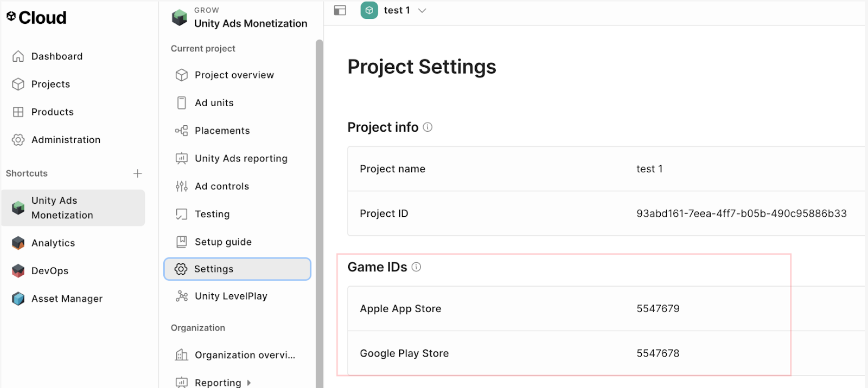
Task: Open Reporting under Organization
Action: (218, 383)
